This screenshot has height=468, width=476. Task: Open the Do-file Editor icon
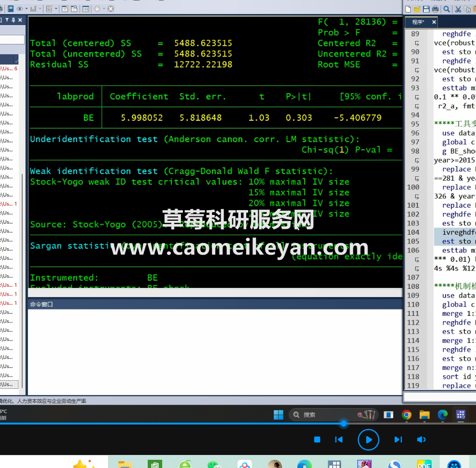[49, 9]
